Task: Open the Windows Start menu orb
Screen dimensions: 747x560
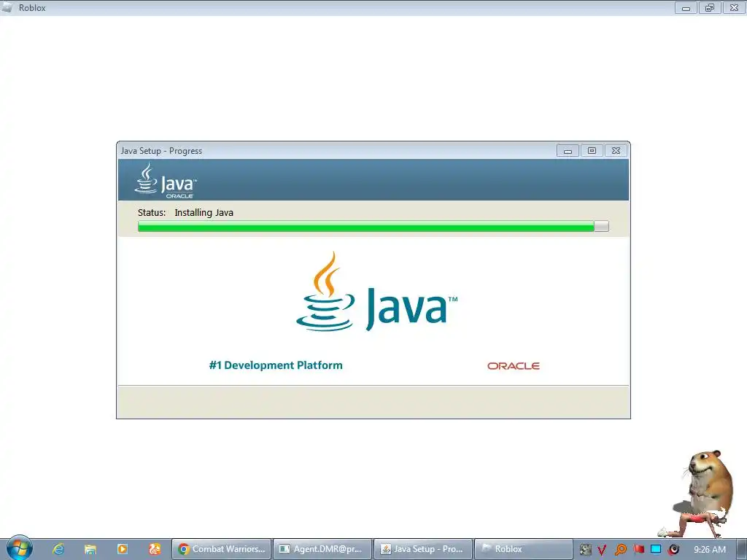Action: 19,548
